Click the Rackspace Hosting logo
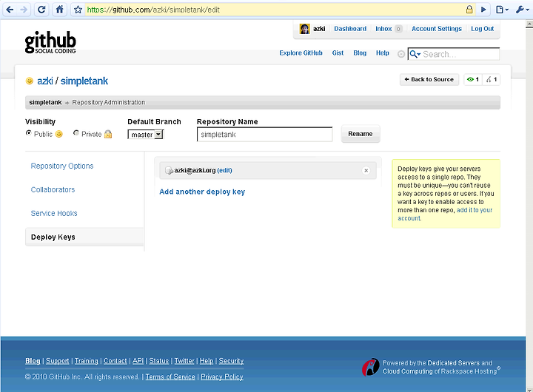This screenshot has height=392, width=533. point(371,367)
